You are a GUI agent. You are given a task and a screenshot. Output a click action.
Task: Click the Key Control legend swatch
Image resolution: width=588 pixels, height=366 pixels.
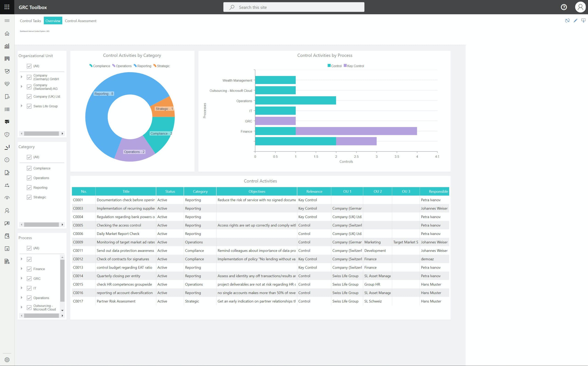point(345,66)
